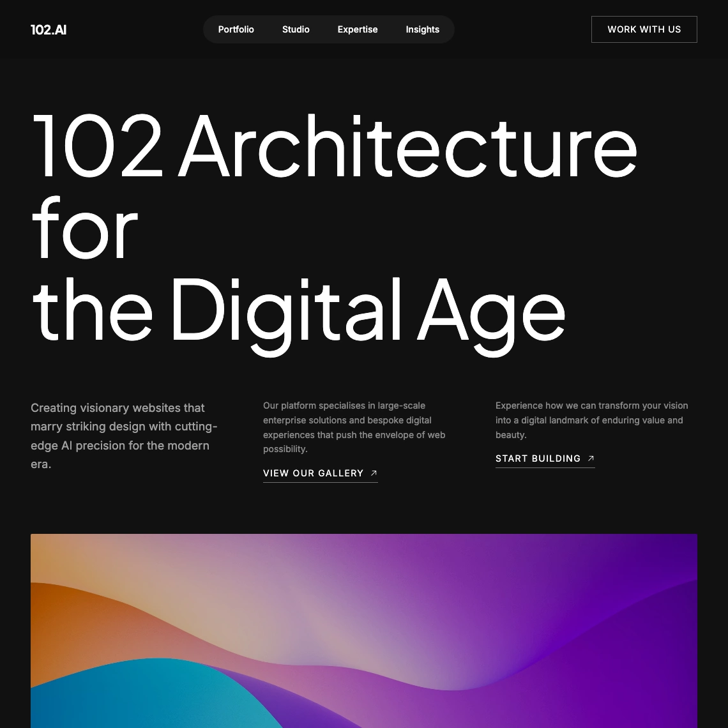Click the 102.AI logo
Viewport: 728px width, 728px height.
[x=49, y=29]
